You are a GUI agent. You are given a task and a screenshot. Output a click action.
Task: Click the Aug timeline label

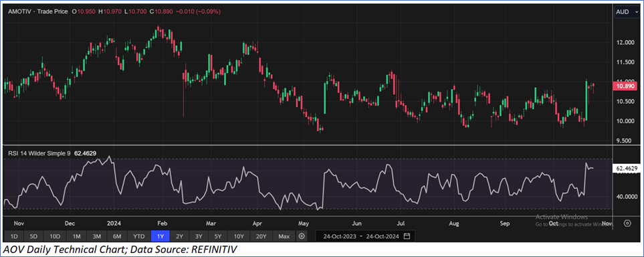pos(453,224)
